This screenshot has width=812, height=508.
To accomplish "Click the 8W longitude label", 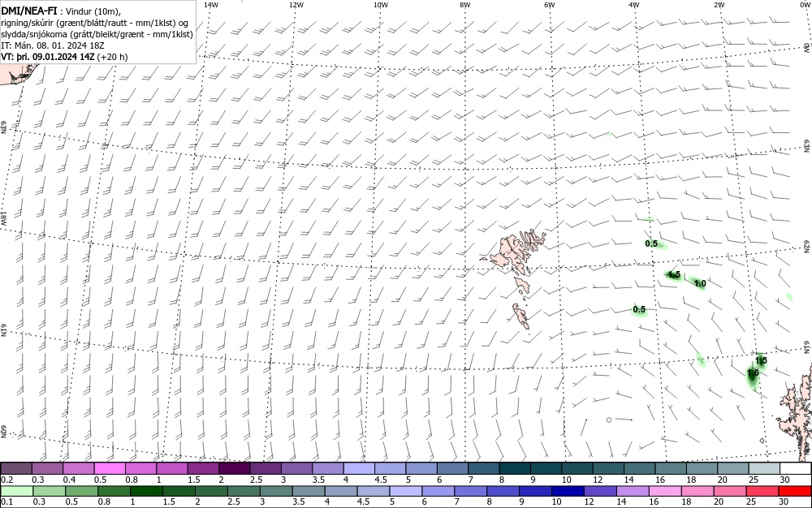I will [x=465, y=5].
